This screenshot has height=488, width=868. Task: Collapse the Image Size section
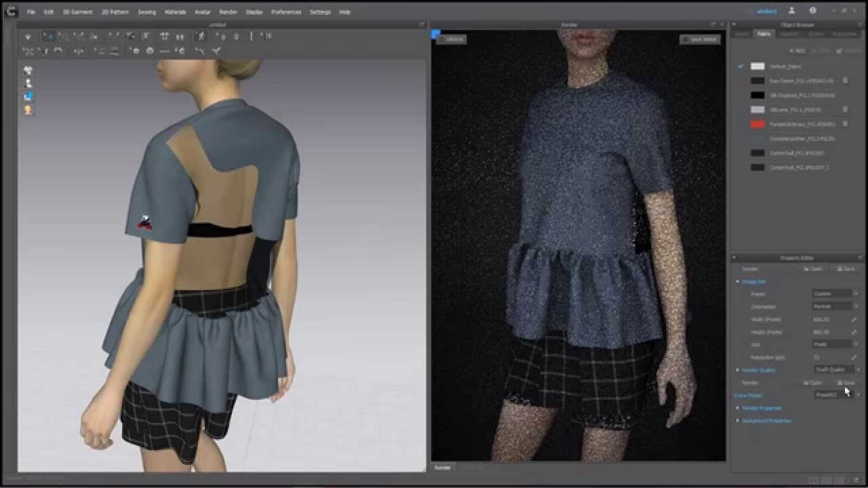(738, 281)
